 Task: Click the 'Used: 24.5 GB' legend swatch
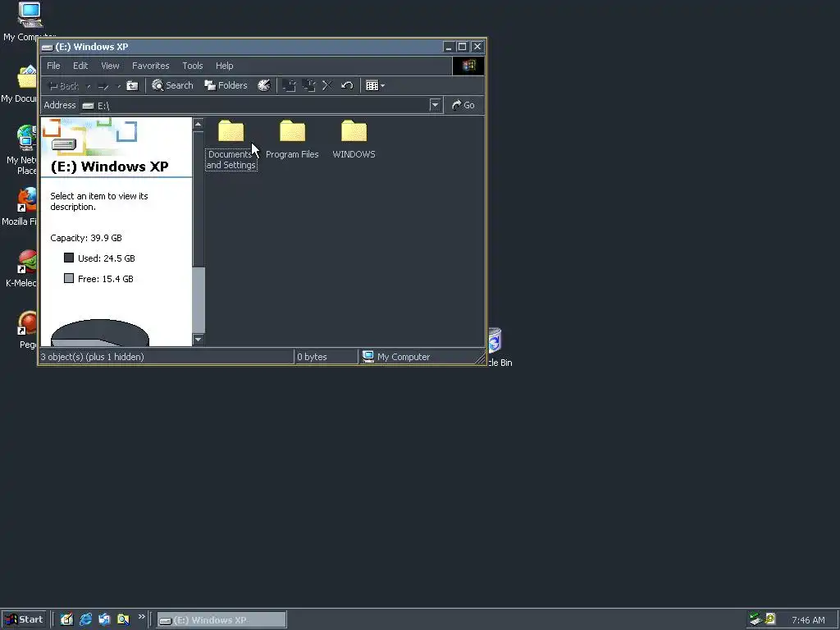coord(69,258)
